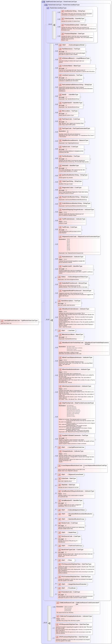
Task: Select the AllowSubstitutionIndicator element
Action: 77,376
